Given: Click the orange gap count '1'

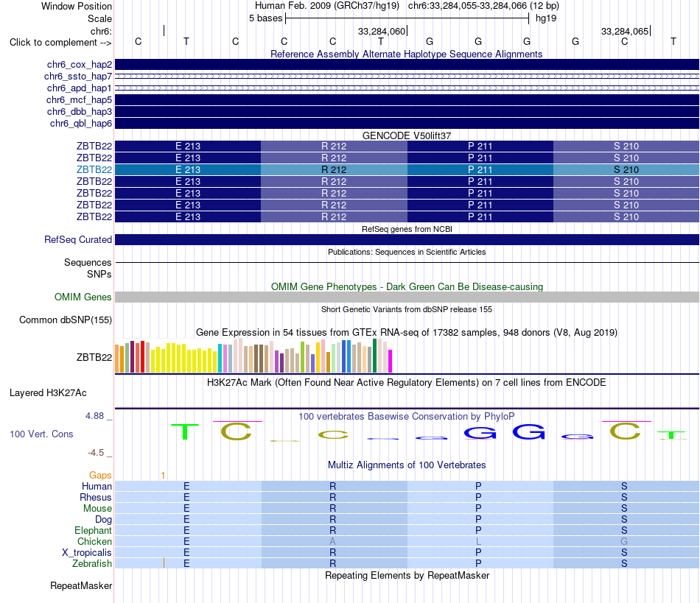Looking at the screenshot, I should click(x=163, y=476).
